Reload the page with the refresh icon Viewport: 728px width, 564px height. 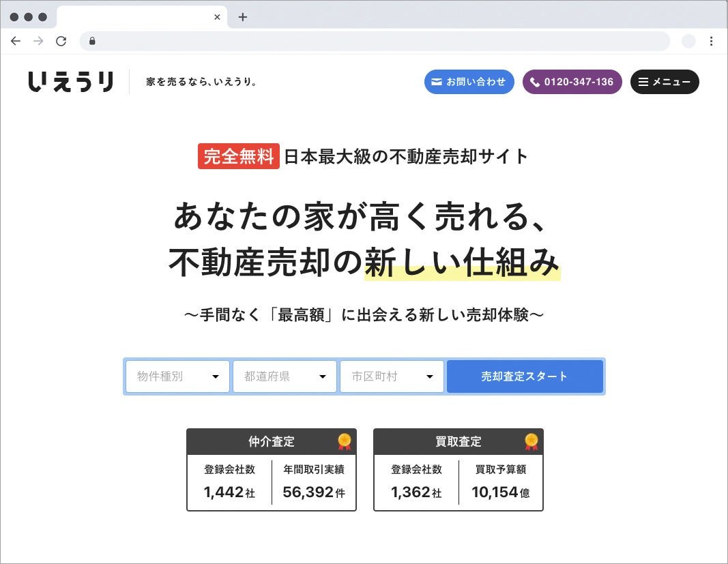(61, 41)
